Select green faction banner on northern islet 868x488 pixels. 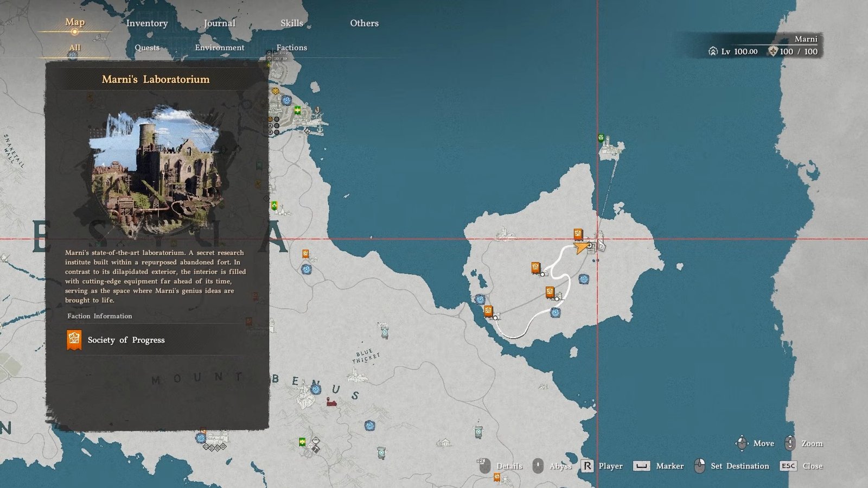pyautogui.click(x=601, y=138)
